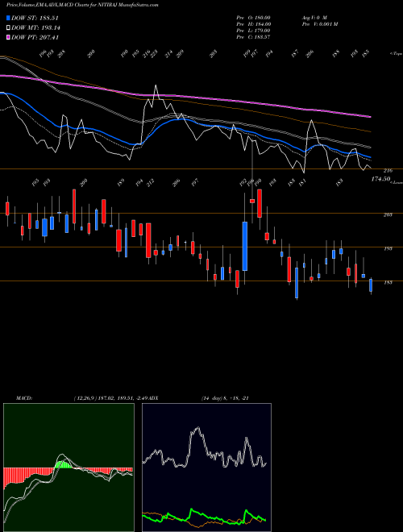Click the 205 price axis label

pyautogui.click(x=388, y=214)
